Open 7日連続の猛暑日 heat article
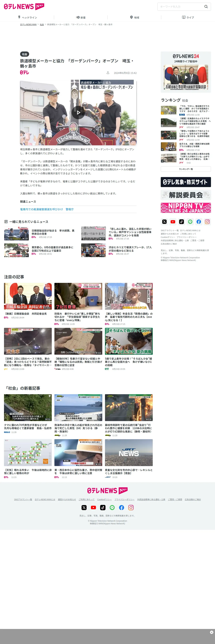 (x=78, y=459)
